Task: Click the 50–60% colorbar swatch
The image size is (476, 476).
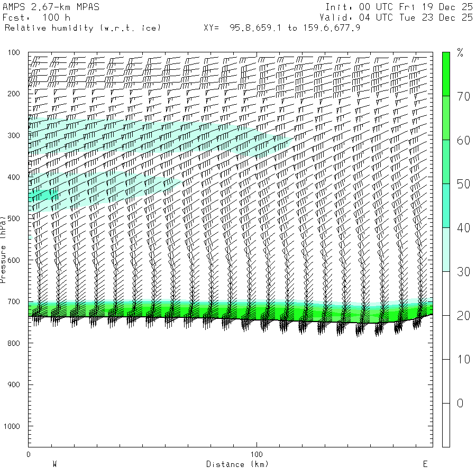Action: coord(446,162)
